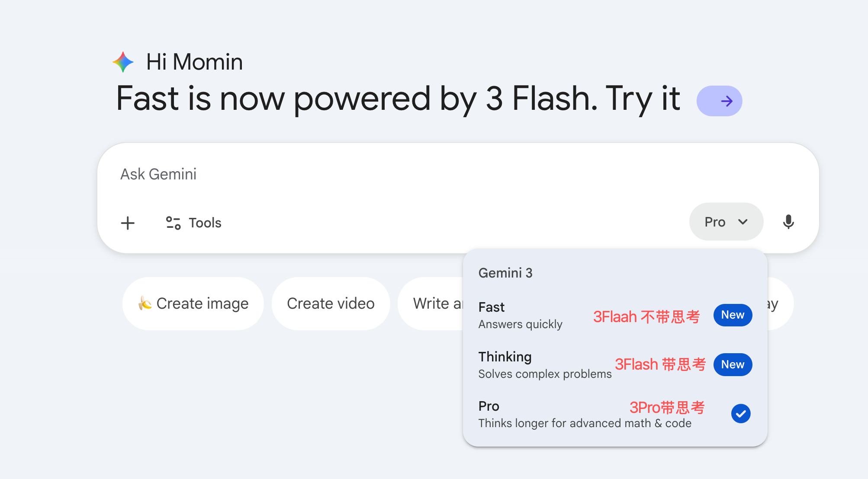Click the blue checkmark beside Pro

pos(741,414)
